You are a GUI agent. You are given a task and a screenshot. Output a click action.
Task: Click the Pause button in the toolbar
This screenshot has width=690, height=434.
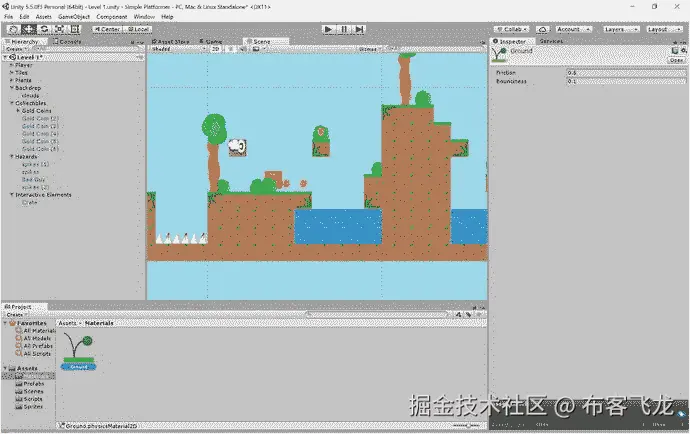tap(344, 29)
